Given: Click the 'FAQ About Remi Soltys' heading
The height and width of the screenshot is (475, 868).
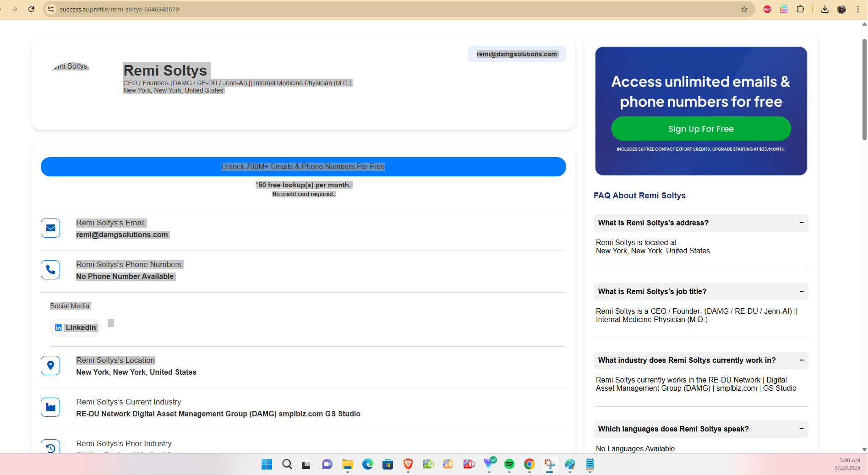Looking at the screenshot, I should (x=639, y=196).
